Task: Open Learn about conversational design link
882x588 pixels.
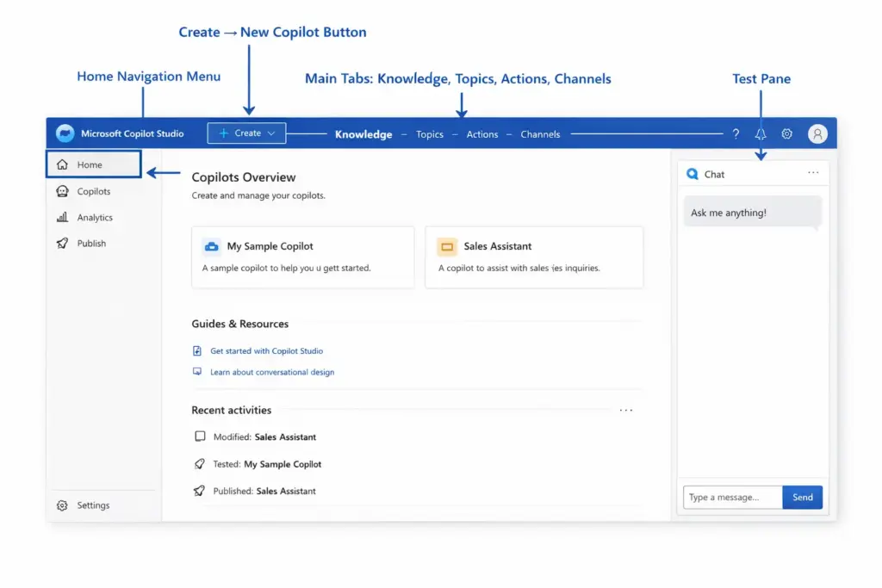Action: (x=272, y=372)
